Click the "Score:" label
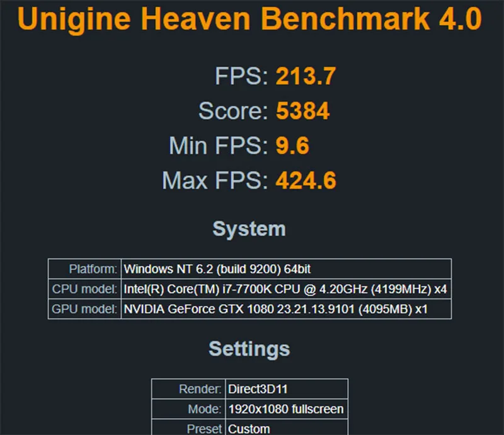504x435 pixels. pyautogui.click(x=233, y=111)
